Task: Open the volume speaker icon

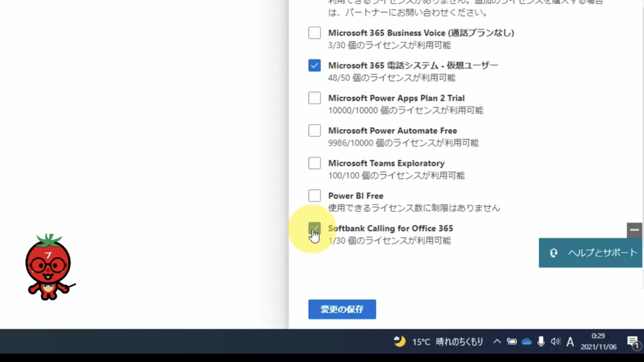Action: (555, 341)
